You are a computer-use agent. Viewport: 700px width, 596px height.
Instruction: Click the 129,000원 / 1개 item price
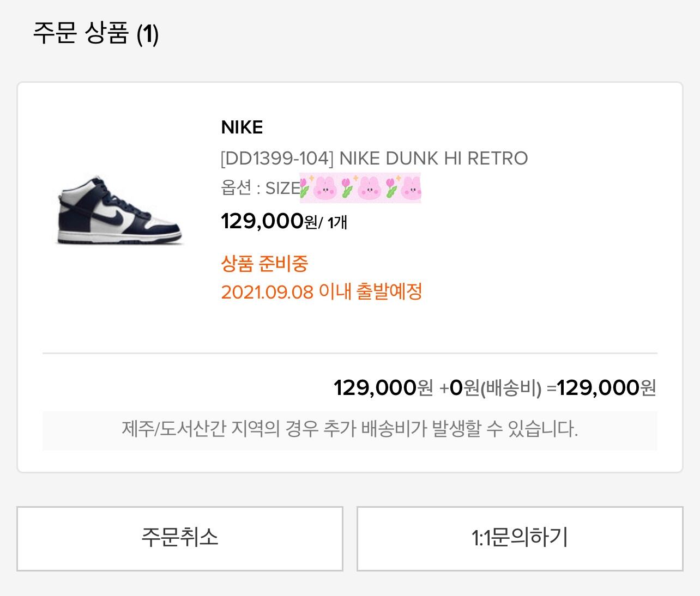pos(283,221)
